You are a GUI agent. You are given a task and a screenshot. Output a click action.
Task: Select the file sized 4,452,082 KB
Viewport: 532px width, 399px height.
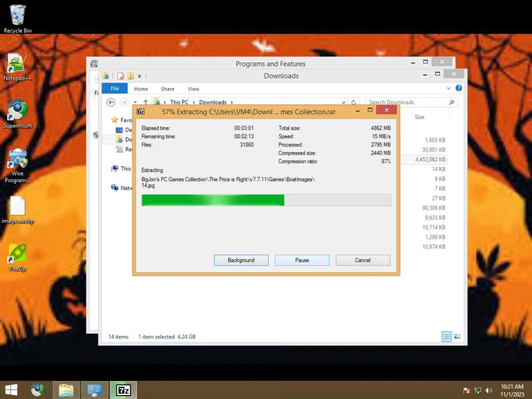(430, 159)
